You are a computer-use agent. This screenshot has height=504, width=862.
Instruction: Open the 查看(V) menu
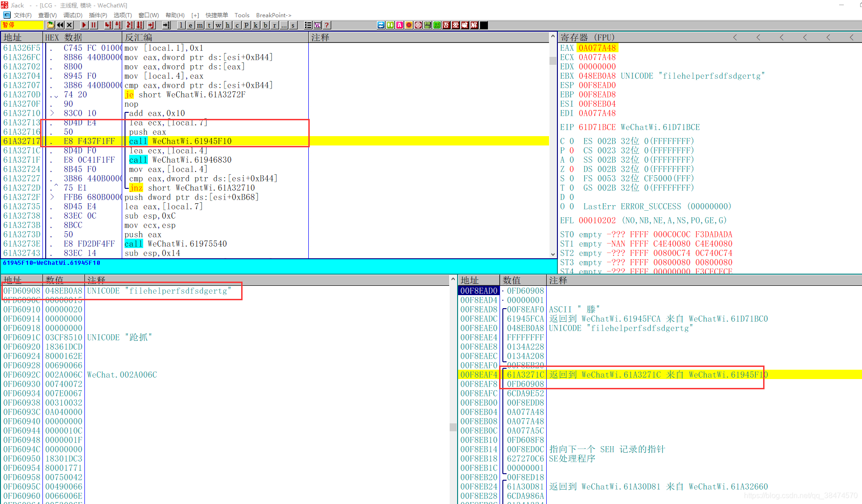tap(47, 15)
